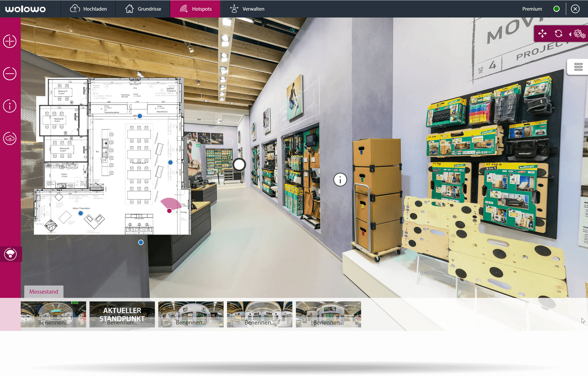
Task: Expand the settings gears panel
Action: click(x=579, y=34)
